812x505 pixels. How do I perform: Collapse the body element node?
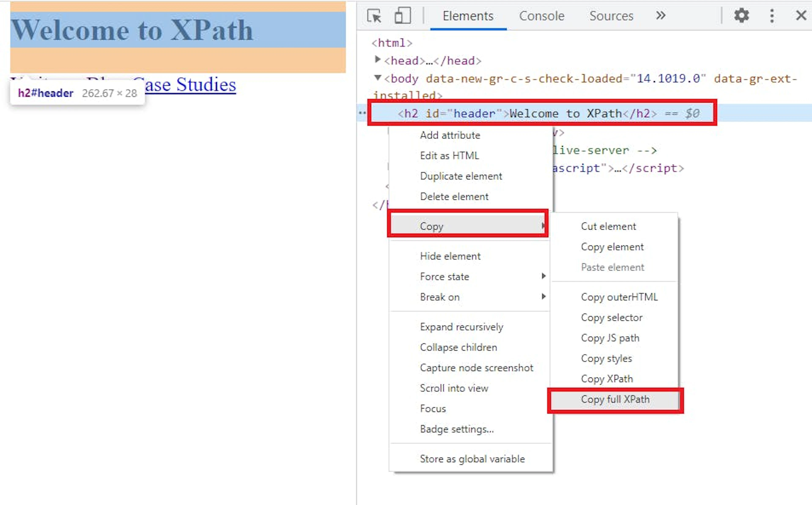click(377, 78)
